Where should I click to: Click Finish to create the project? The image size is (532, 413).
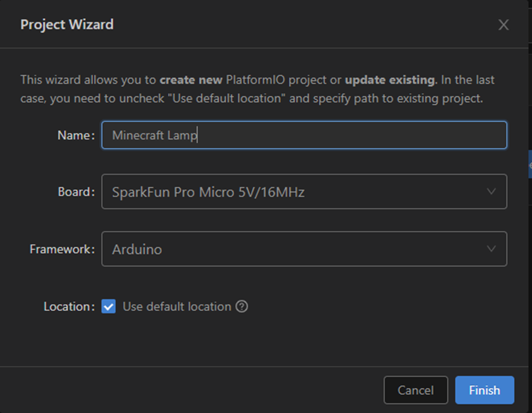[484, 390]
